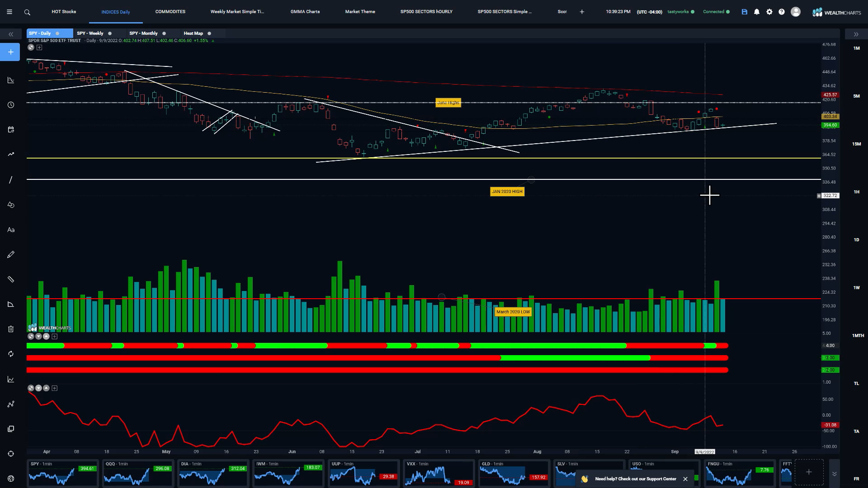Delete drawings with the trash icon
Screen dimensions: 868x488
tap(11, 329)
